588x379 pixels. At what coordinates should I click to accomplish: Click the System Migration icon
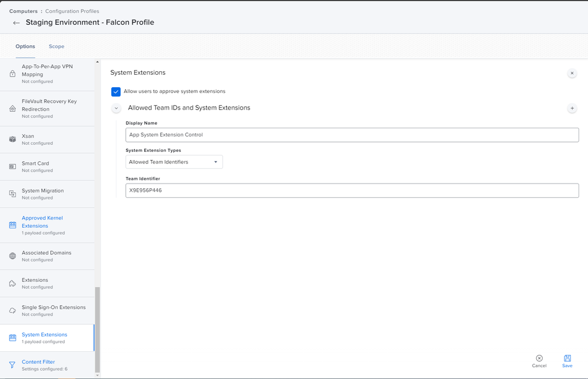coord(12,194)
